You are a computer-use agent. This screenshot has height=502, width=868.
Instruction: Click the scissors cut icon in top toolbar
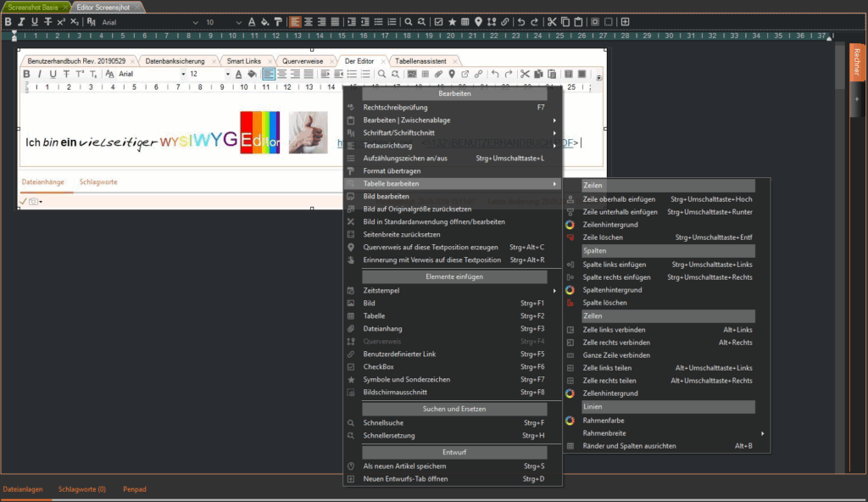pos(552,21)
